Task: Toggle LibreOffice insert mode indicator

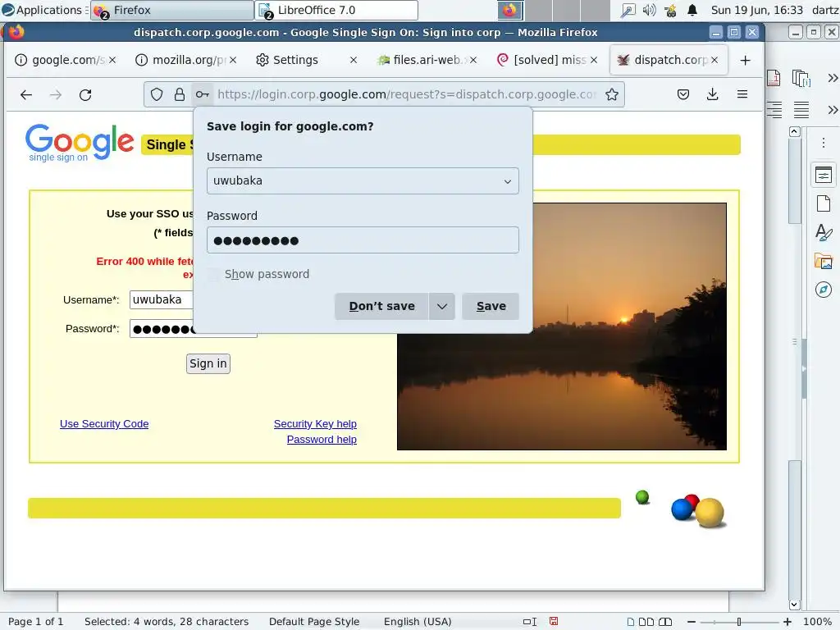Action: [x=530, y=622]
